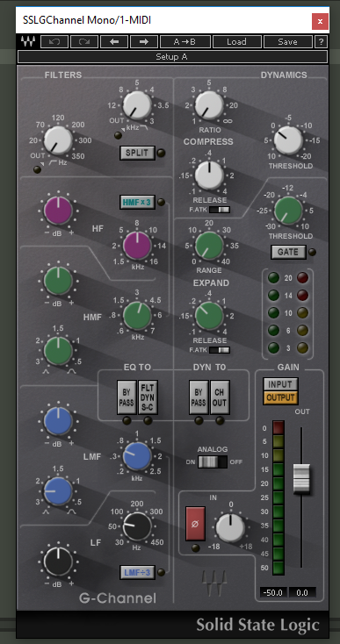Click the HF frequency kHz knob
The height and width of the screenshot is (644, 340).
(137, 246)
